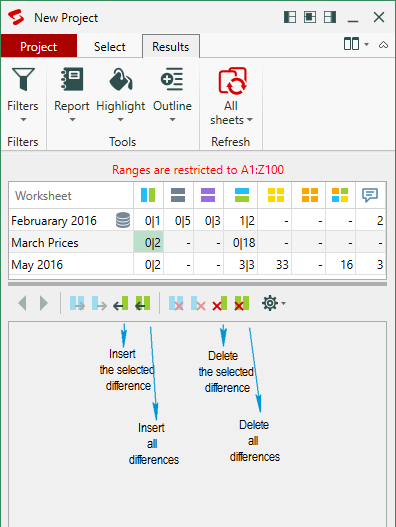Click the database icon beside Februarary 2016

coord(123,220)
